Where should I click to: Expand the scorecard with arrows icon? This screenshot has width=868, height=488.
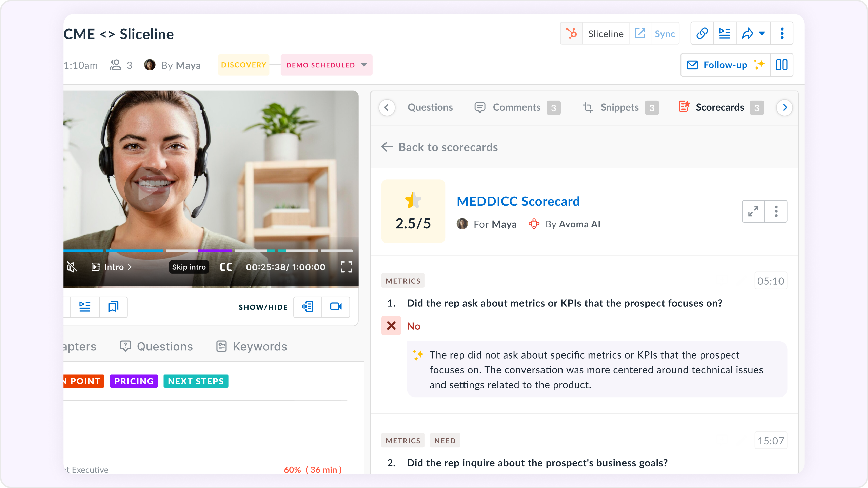pyautogui.click(x=753, y=211)
